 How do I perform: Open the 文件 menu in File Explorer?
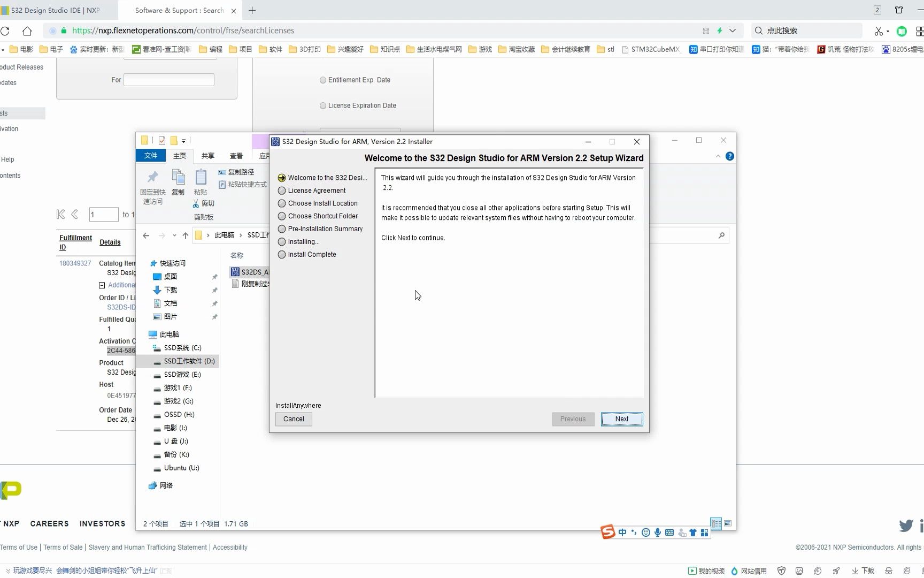(151, 156)
